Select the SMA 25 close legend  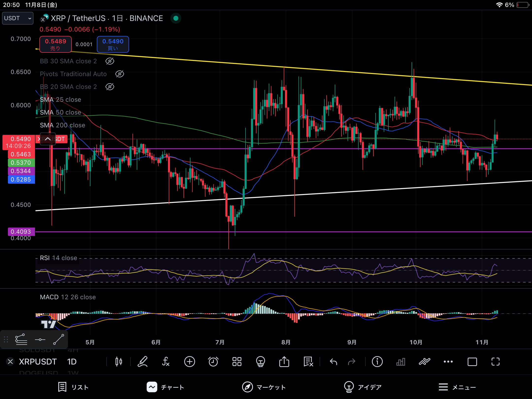click(x=61, y=100)
